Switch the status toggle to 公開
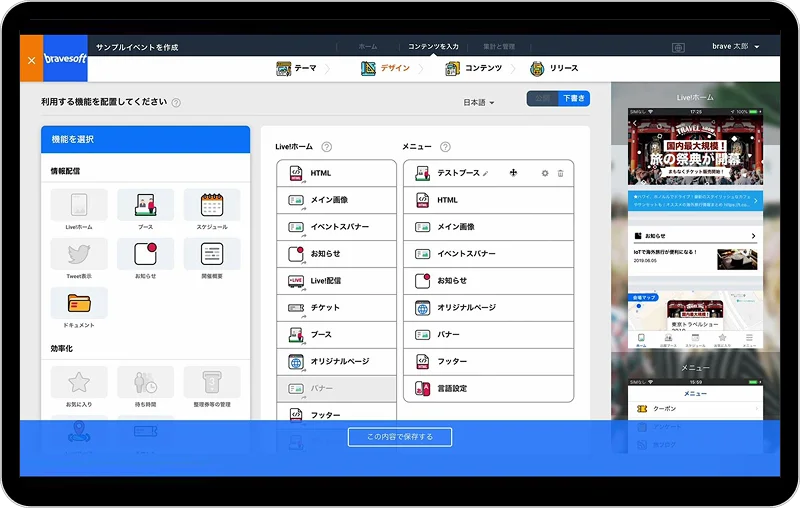The height and width of the screenshot is (508, 800). coord(542,99)
